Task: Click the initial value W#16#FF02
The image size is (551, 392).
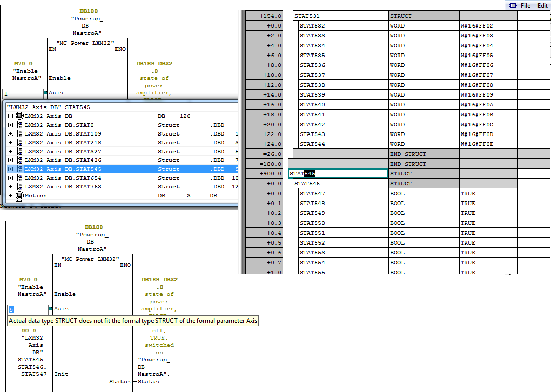Action: [x=488, y=25]
